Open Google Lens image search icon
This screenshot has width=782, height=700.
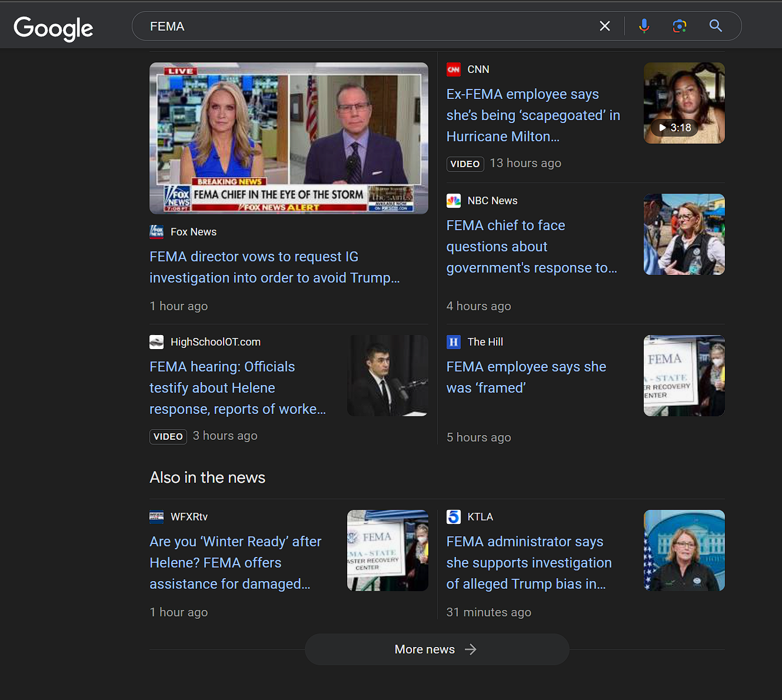point(680,26)
